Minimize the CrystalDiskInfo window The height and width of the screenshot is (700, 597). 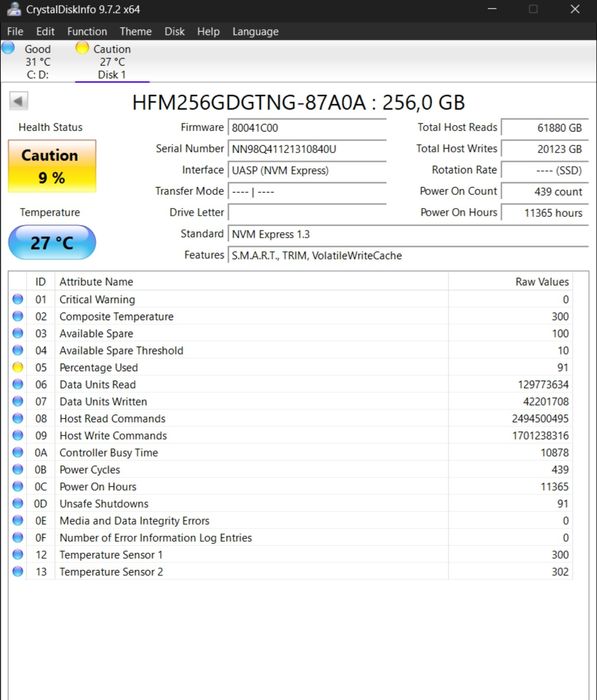(x=492, y=9)
